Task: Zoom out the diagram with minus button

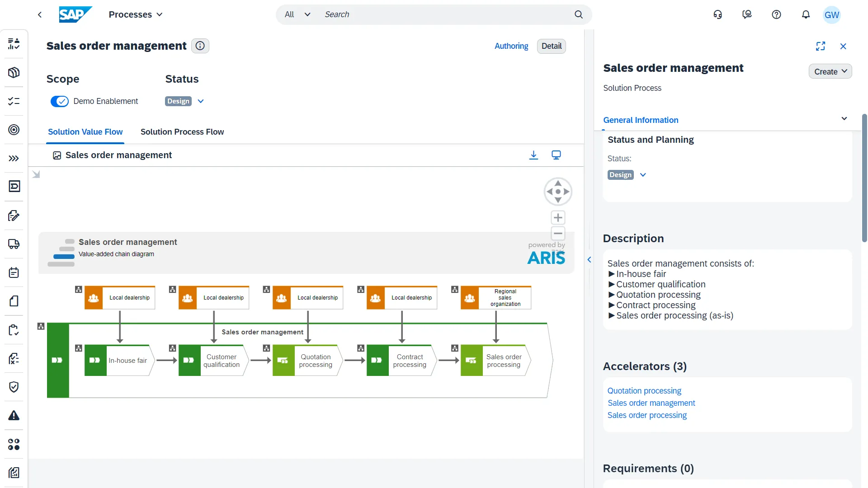Action: click(558, 234)
